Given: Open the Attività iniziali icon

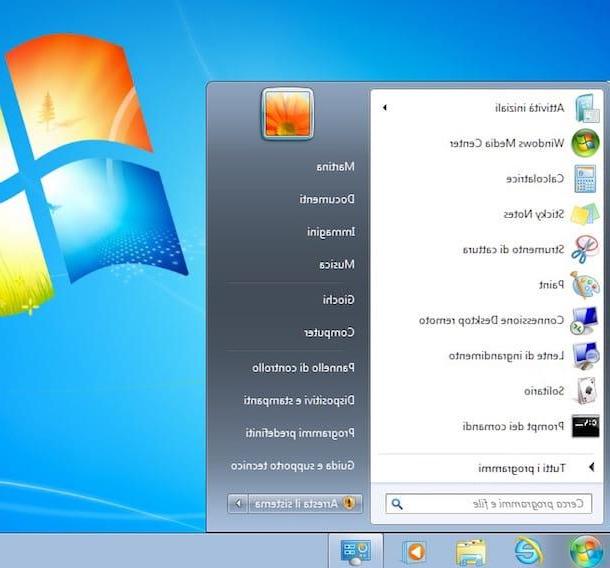Looking at the screenshot, I should click(x=586, y=108).
